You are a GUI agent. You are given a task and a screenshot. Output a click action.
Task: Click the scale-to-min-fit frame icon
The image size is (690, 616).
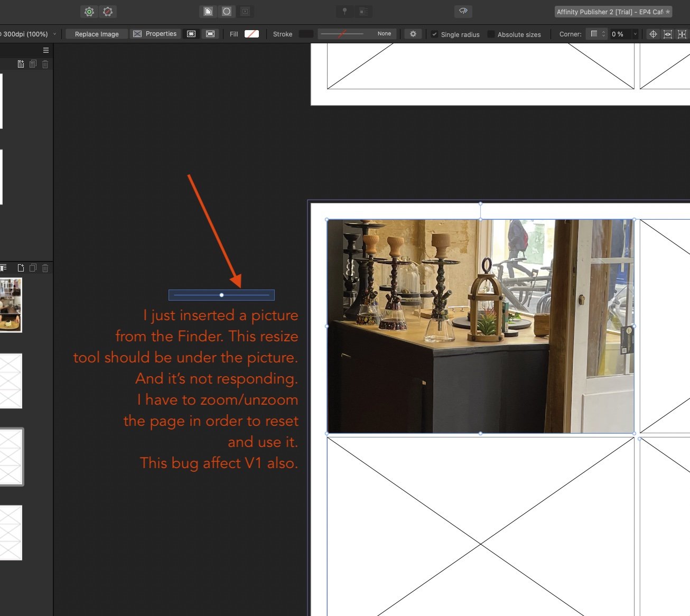[x=210, y=34]
